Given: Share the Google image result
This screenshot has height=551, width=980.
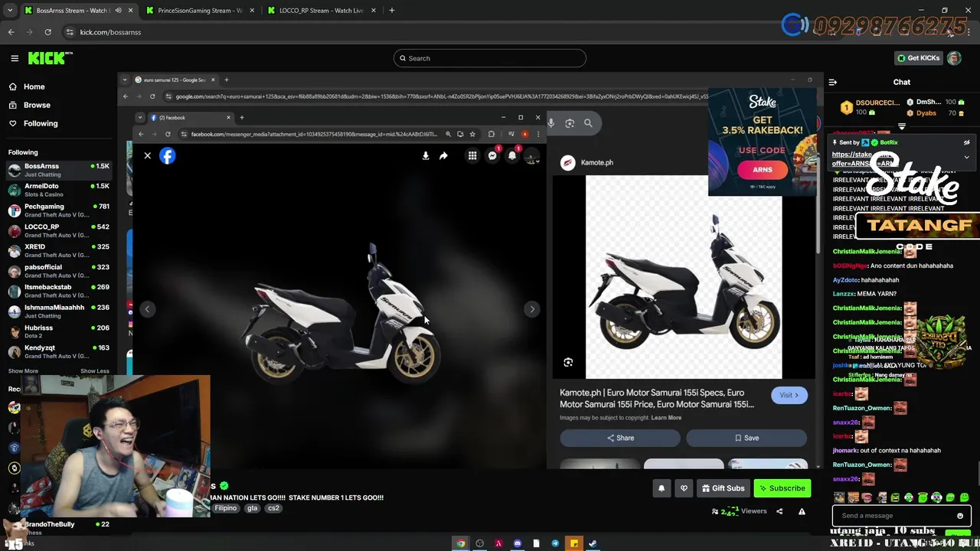Looking at the screenshot, I should [620, 439].
